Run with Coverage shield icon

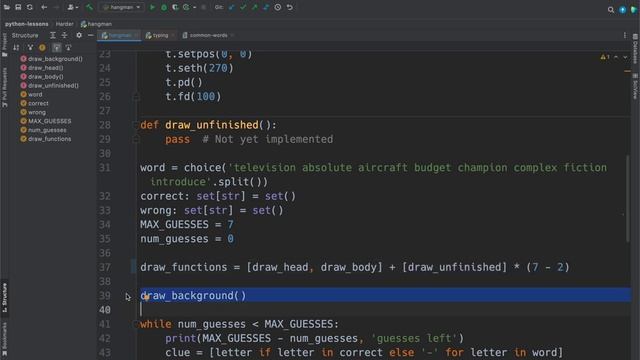(x=175, y=7)
